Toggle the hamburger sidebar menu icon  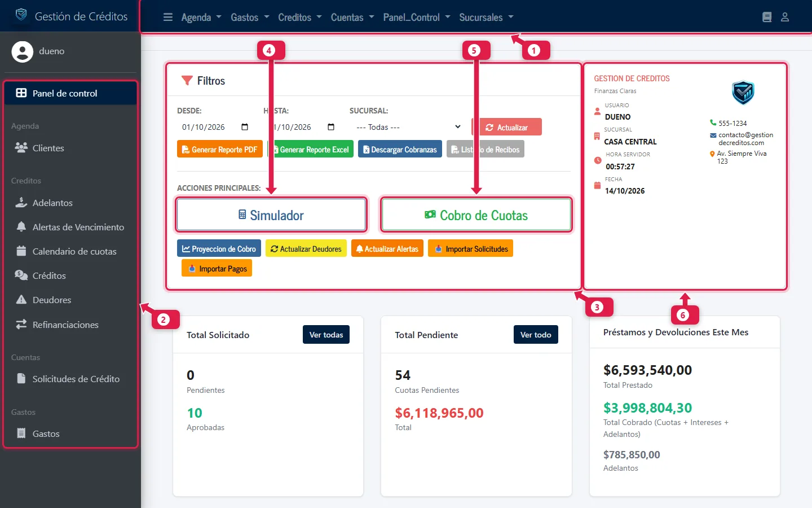(x=168, y=17)
